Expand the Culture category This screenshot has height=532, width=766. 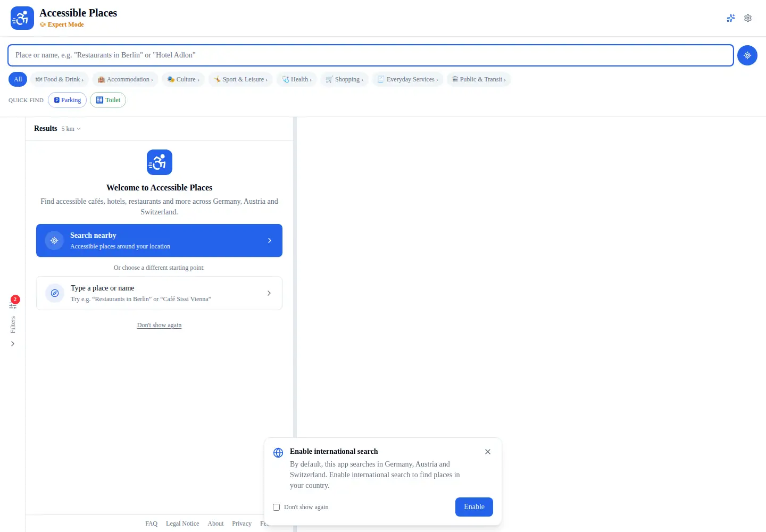tap(183, 79)
